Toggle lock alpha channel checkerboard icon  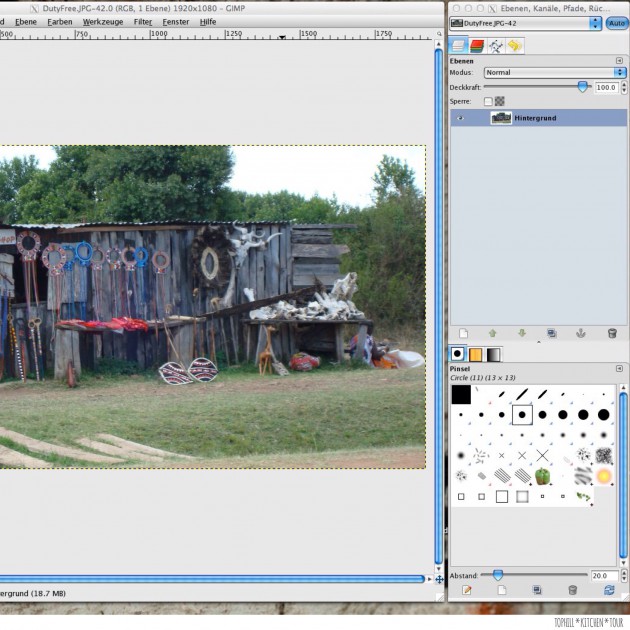tap(499, 101)
